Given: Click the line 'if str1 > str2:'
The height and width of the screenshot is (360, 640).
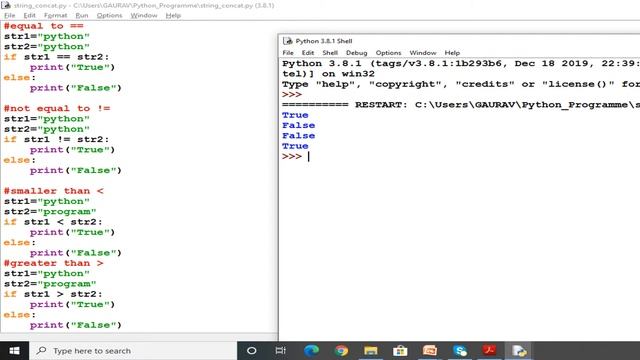Looking at the screenshot, I should pyautogui.click(x=53, y=294).
